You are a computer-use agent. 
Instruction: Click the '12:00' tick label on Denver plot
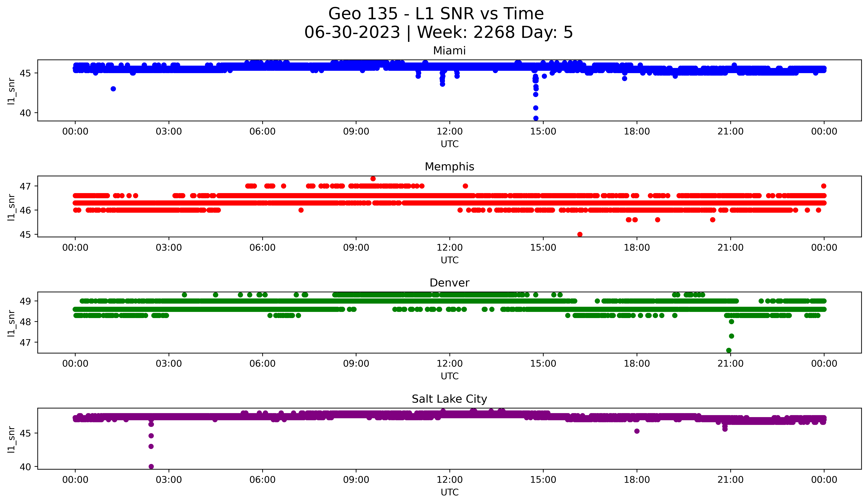coord(449,364)
